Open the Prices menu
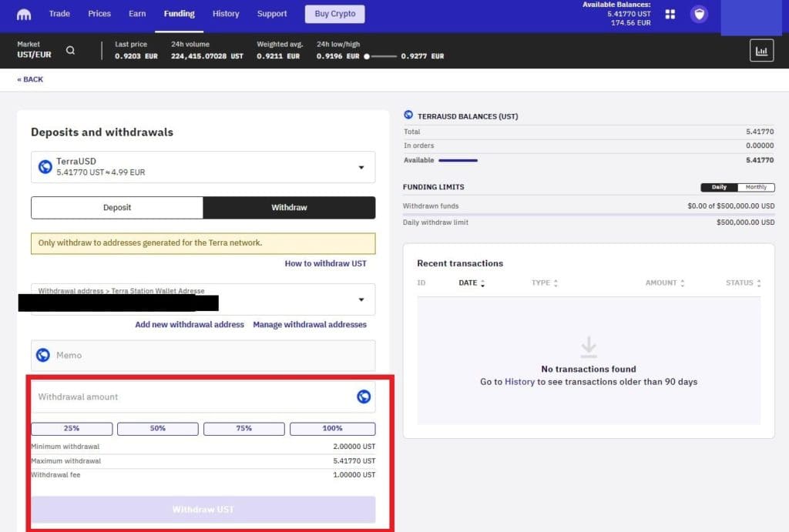This screenshot has height=532, width=789. (x=99, y=14)
